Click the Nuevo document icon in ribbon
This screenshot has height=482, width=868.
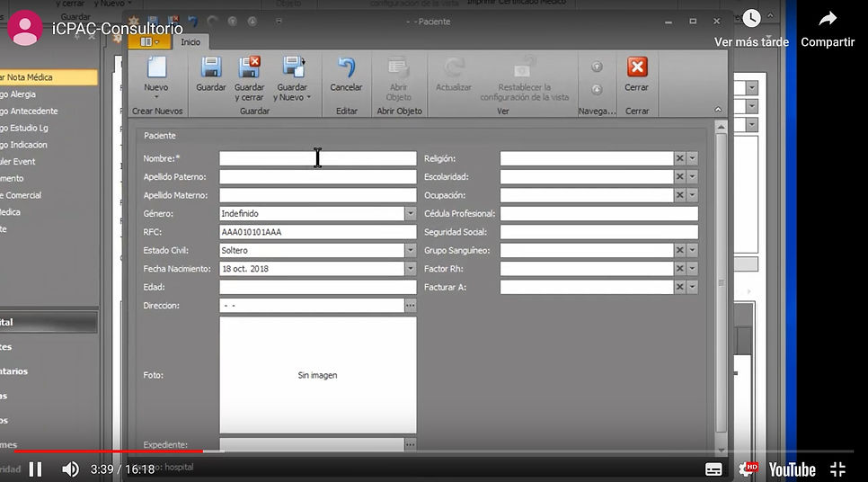point(156,67)
